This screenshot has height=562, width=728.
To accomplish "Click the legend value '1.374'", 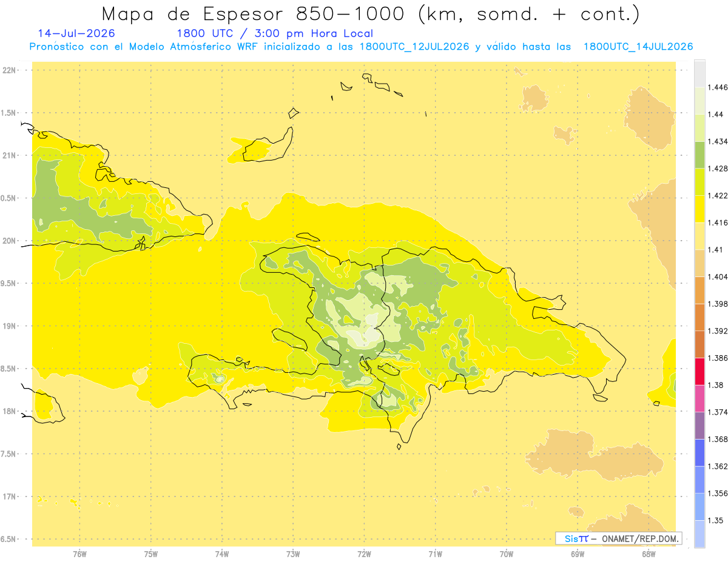I will (x=717, y=412).
